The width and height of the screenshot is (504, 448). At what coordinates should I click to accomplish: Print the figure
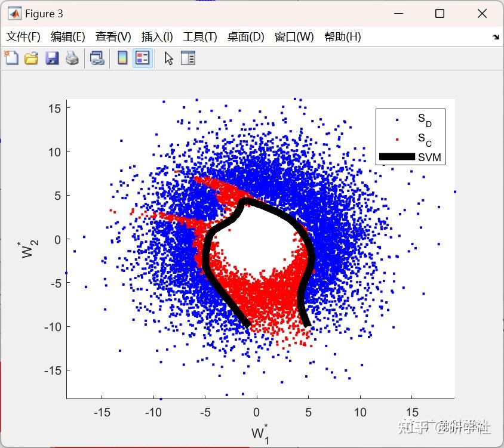72,58
